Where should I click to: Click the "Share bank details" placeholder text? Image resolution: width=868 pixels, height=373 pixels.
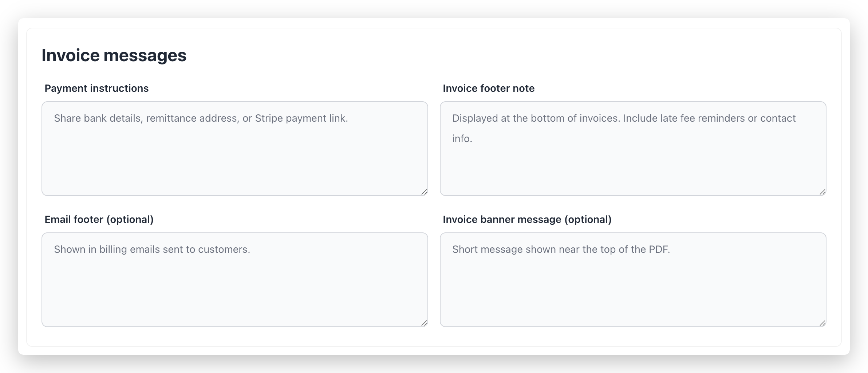tap(98, 118)
